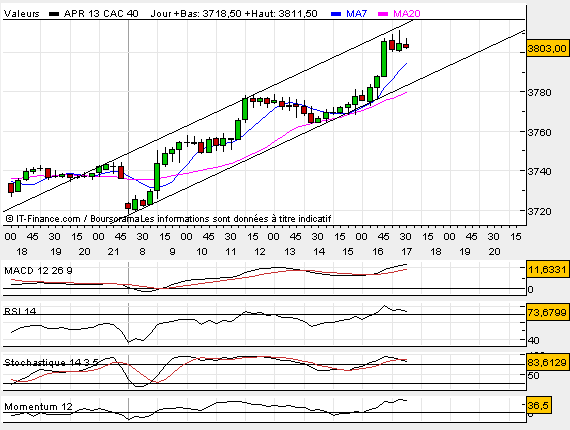Select the MA20 legend label
This screenshot has width=570, height=430.
tap(406, 14)
